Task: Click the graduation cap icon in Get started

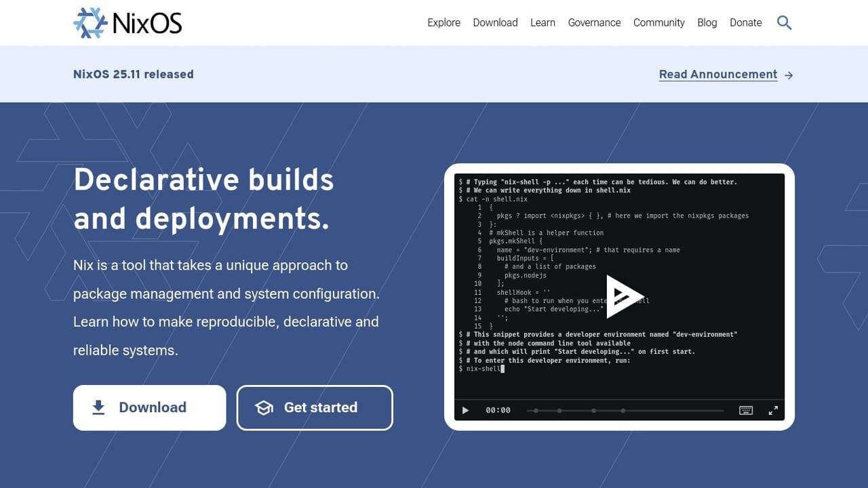Action: pos(263,407)
